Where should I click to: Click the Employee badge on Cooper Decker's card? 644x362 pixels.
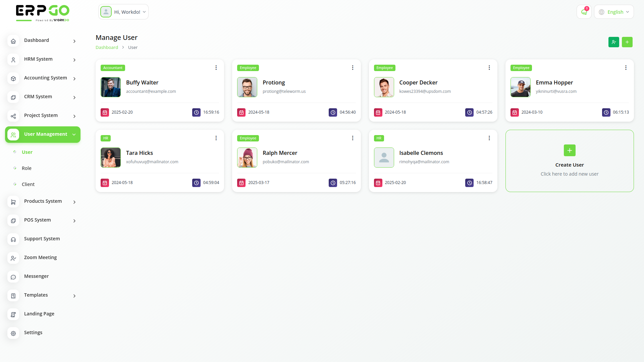pos(384,68)
